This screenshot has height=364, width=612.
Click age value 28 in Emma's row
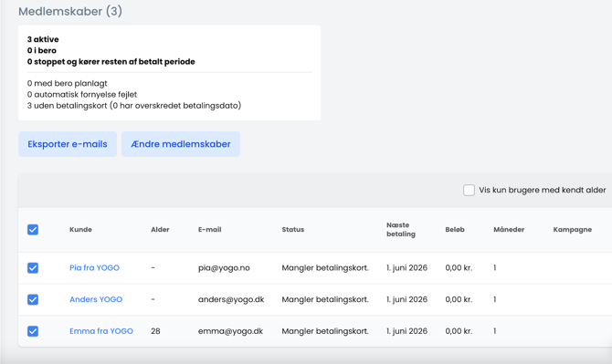(x=155, y=331)
